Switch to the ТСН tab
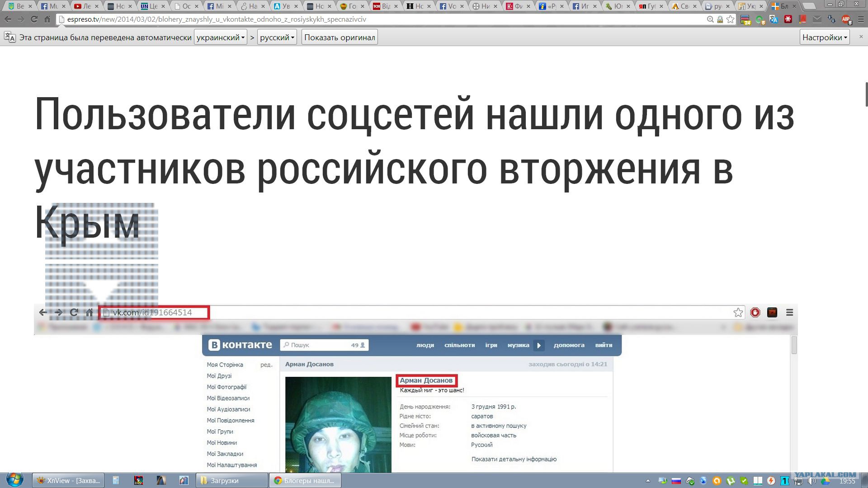This screenshot has height=488, width=868. pyautogui.click(x=386, y=6)
